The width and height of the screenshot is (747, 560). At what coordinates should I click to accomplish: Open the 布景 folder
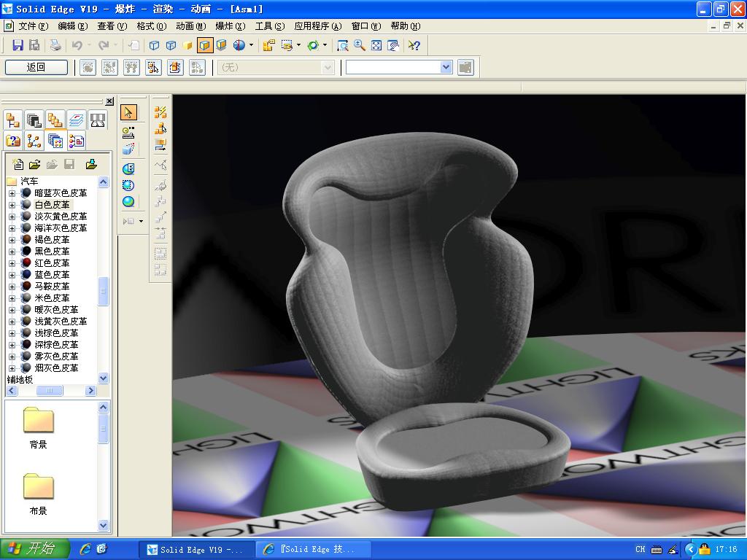pos(38,494)
